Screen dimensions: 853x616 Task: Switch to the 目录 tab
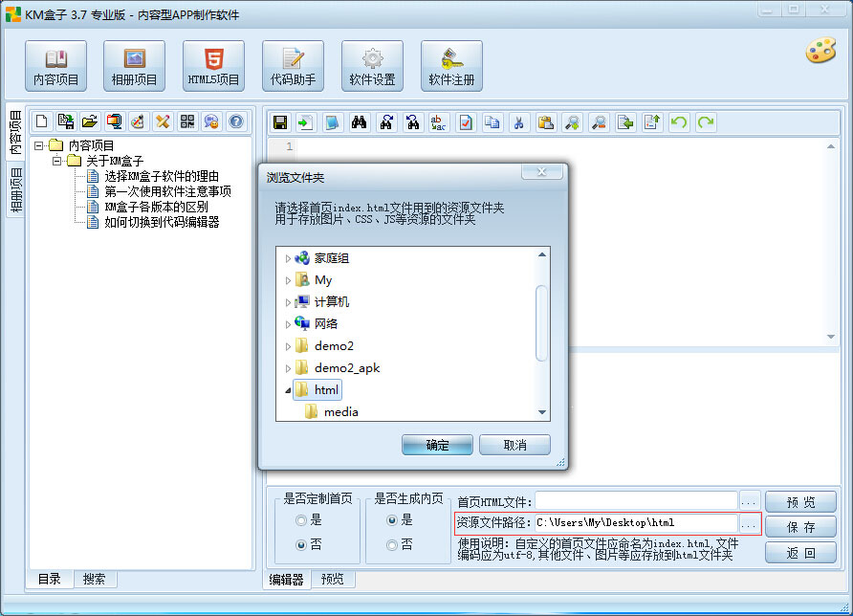50,579
